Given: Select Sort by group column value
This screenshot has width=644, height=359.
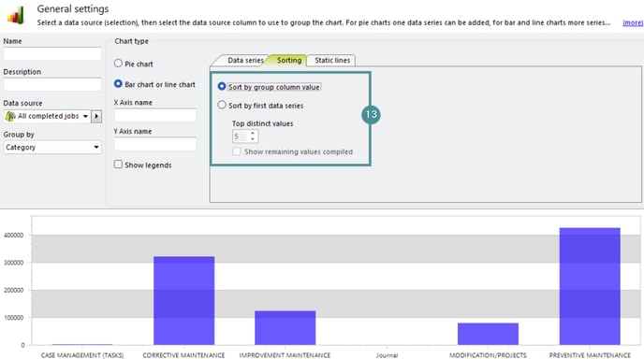Looking at the screenshot, I should pos(222,87).
